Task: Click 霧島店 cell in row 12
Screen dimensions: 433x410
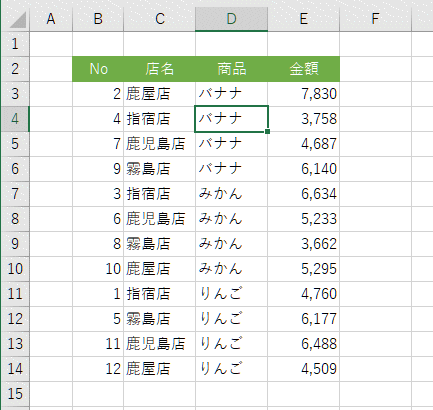Action: (x=159, y=319)
